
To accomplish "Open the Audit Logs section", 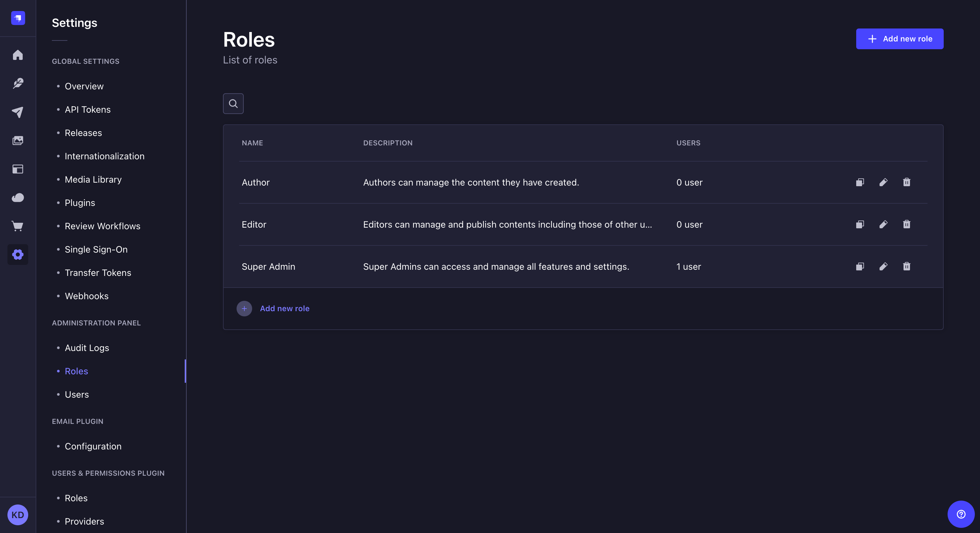I will [86, 348].
